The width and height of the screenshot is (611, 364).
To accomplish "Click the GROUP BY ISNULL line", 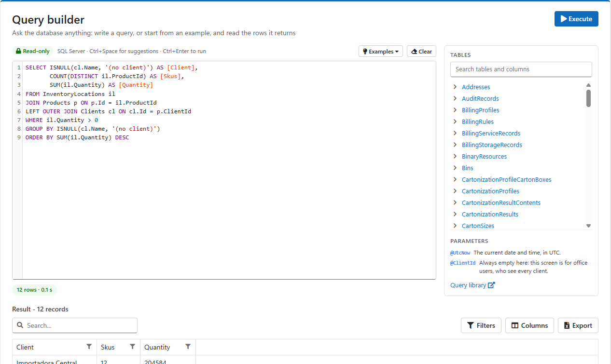I will click(93, 129).
